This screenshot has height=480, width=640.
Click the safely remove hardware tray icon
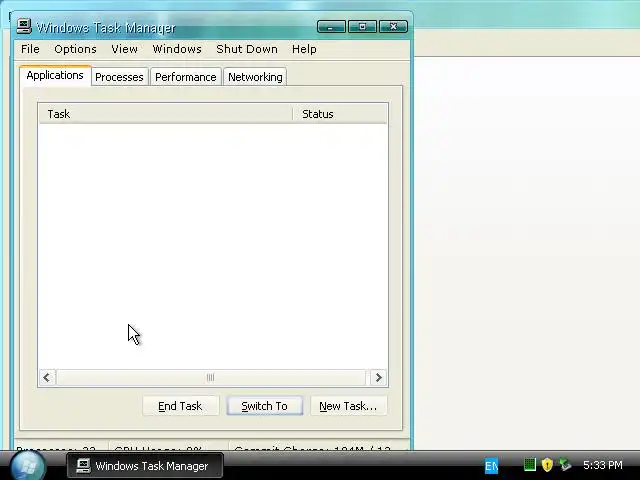pos(565,464)
